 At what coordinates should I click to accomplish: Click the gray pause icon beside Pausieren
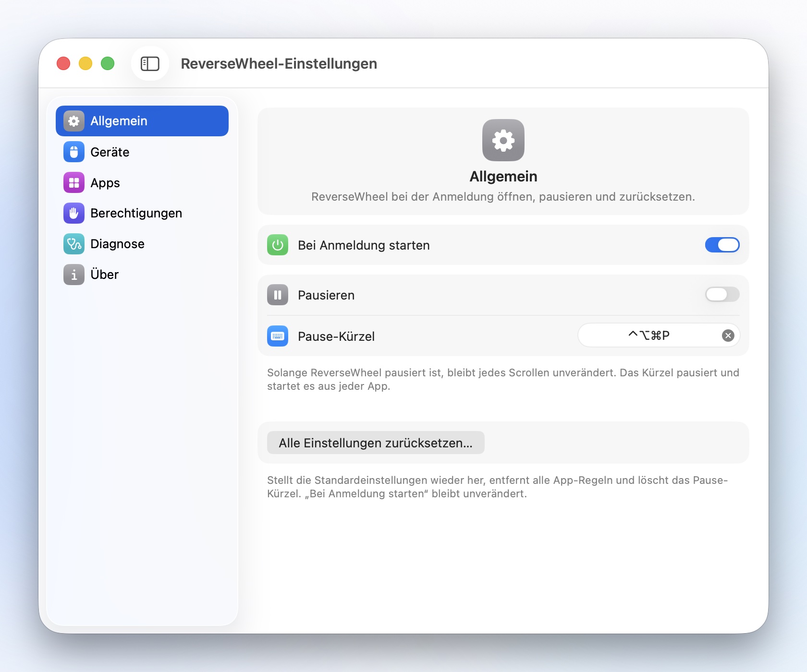click(278, 295)
